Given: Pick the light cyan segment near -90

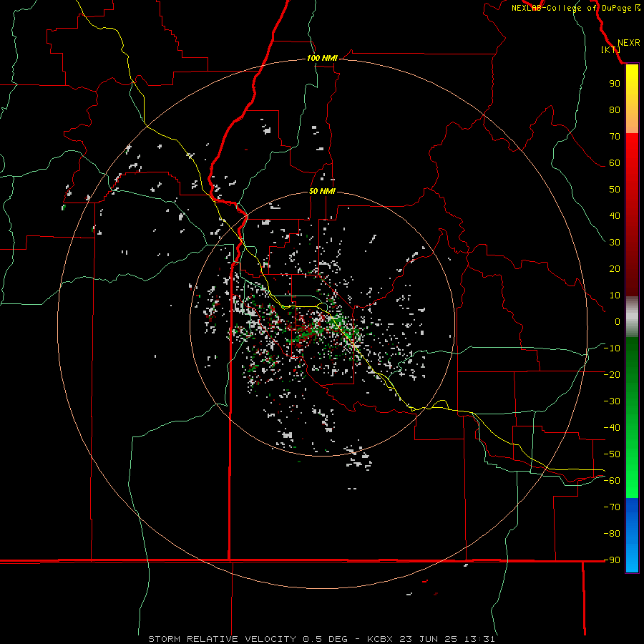Looking at the screenshot, I should tap(632, 560).
